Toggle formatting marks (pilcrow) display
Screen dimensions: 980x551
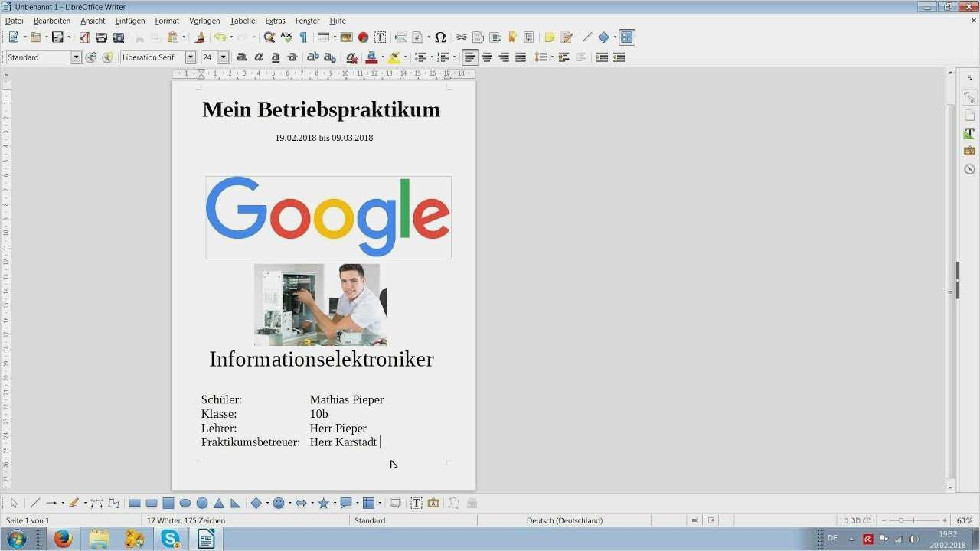tap(303, 37)
